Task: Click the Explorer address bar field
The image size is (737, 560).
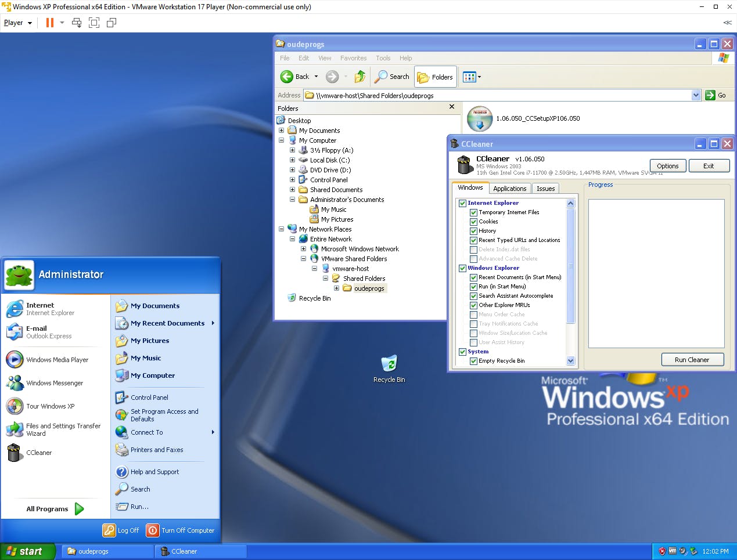Action: [x=499, y=95]
